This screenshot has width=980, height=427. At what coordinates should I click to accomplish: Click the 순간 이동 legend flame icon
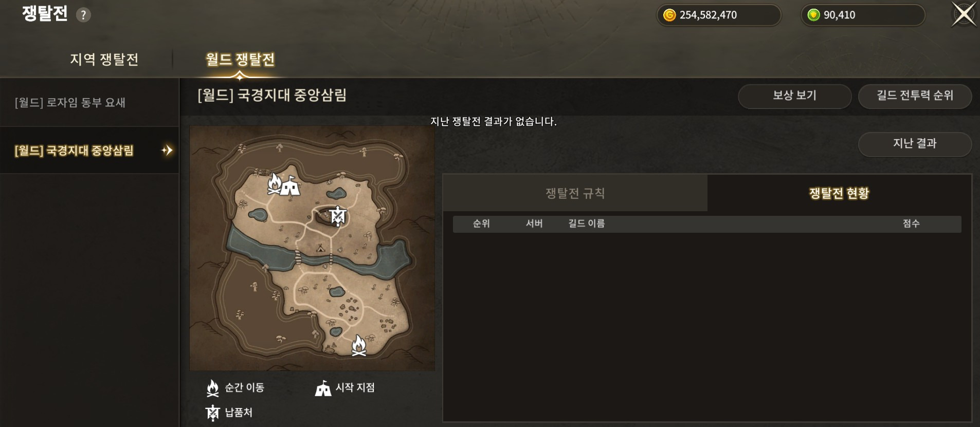click(212, 388)
